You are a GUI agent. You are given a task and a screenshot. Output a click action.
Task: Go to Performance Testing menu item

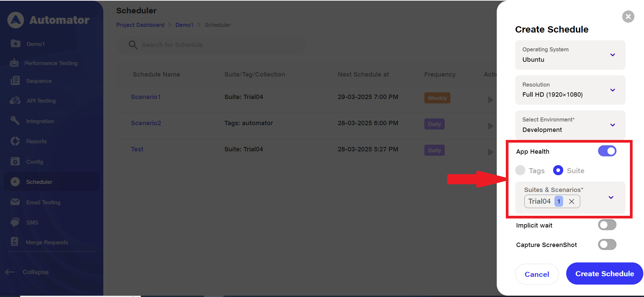point(51,63)
